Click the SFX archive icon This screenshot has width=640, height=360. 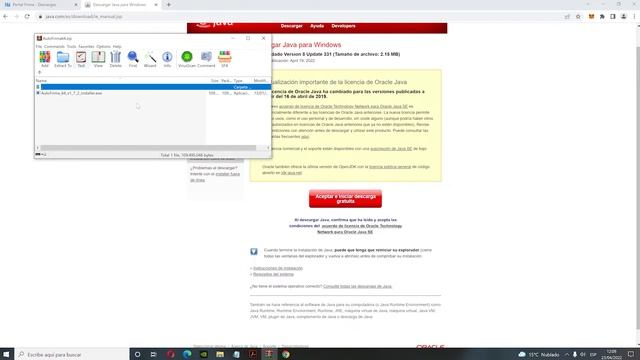pos(224,59)
